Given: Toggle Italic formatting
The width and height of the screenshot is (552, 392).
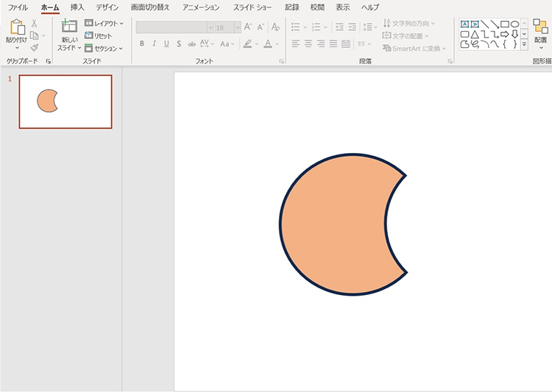Looking at the screenshot, I should tap(155, 44).
